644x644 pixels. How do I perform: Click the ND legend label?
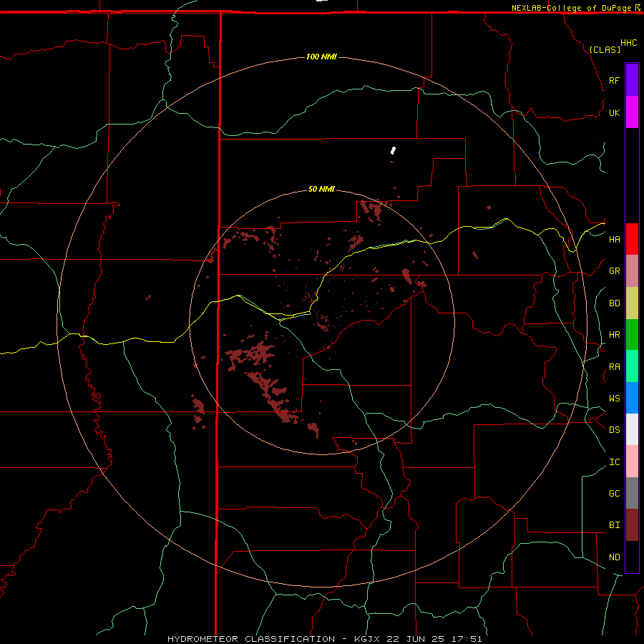(x=614, y=557)
